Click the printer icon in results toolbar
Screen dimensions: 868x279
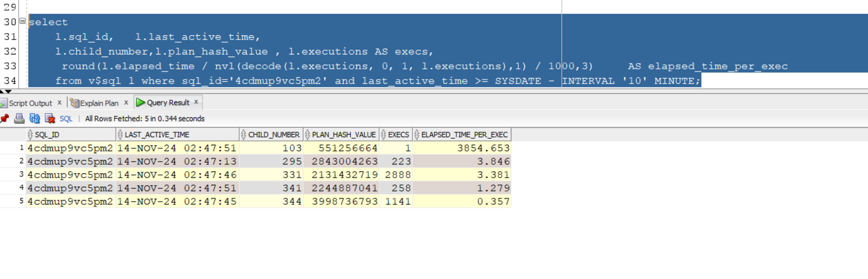tap(19, 118)
